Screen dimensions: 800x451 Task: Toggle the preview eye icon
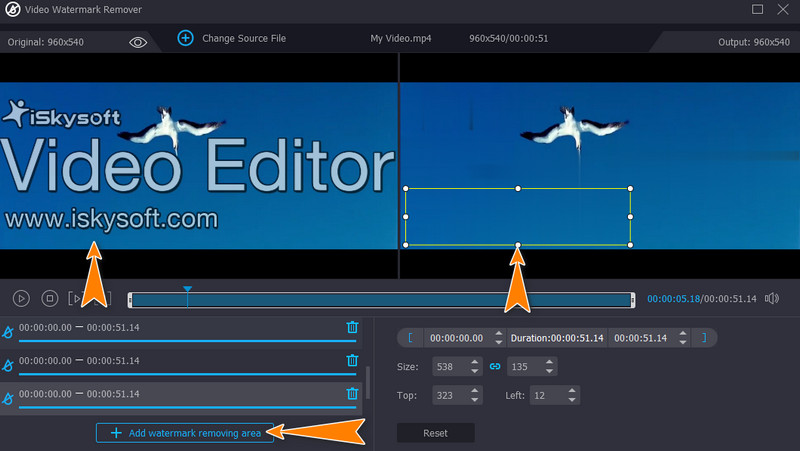[x=138, y=41]
